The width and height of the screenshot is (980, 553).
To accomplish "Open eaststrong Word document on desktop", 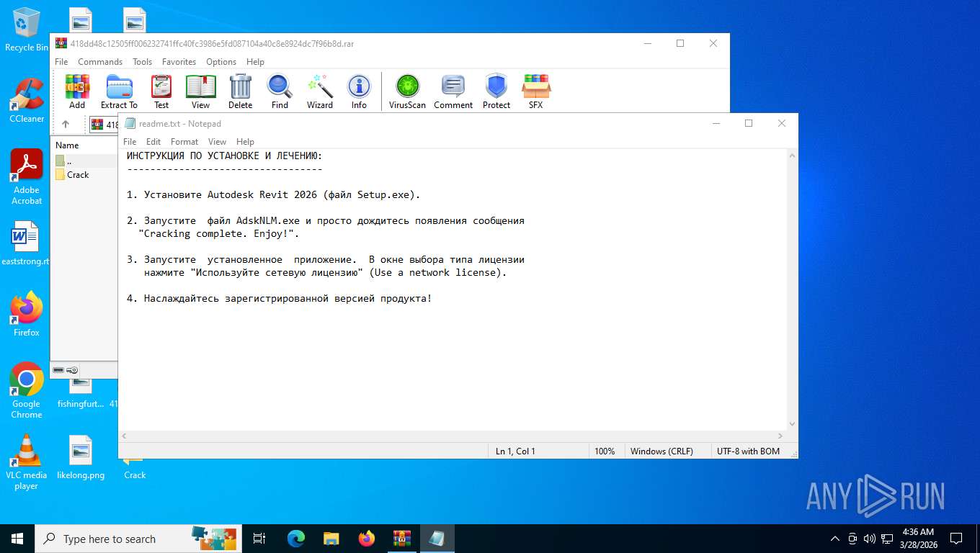I will click(x=27, y=243).
